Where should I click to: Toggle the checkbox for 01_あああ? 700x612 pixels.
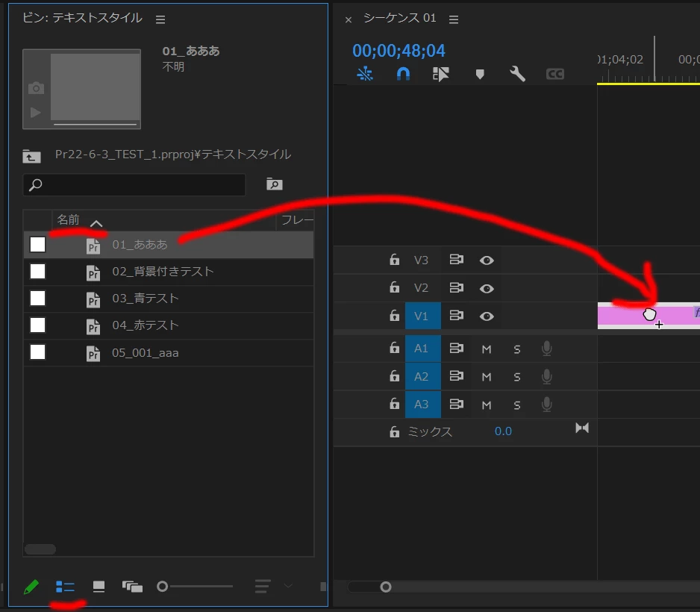(37, 245)
